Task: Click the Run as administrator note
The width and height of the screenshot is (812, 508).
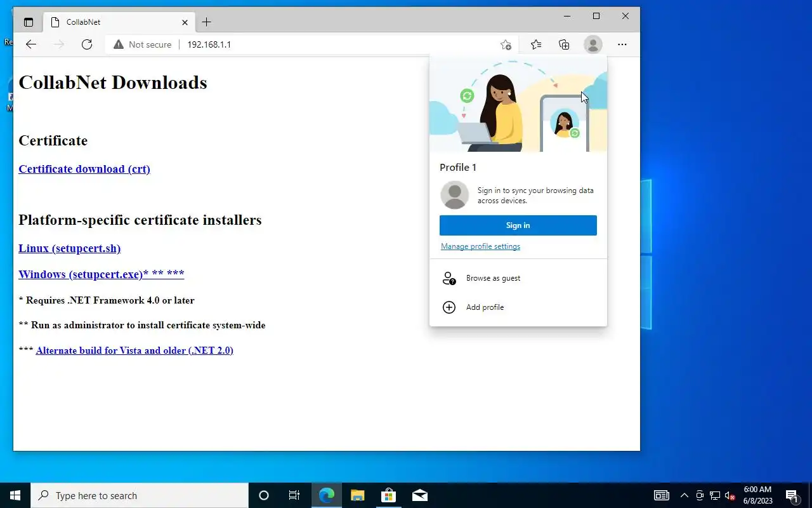Action: coord(142,325)
